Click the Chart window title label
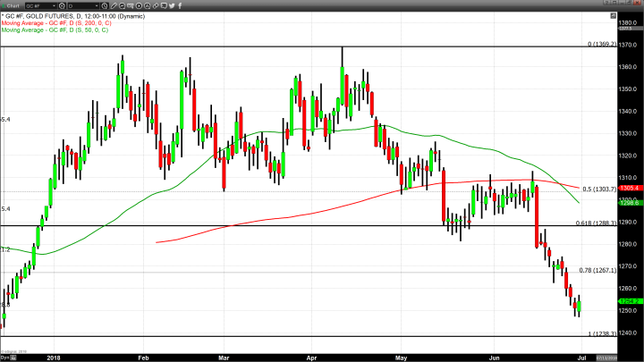Image resolution: width=644 pixels, height=362 pixels. [13, 5]
